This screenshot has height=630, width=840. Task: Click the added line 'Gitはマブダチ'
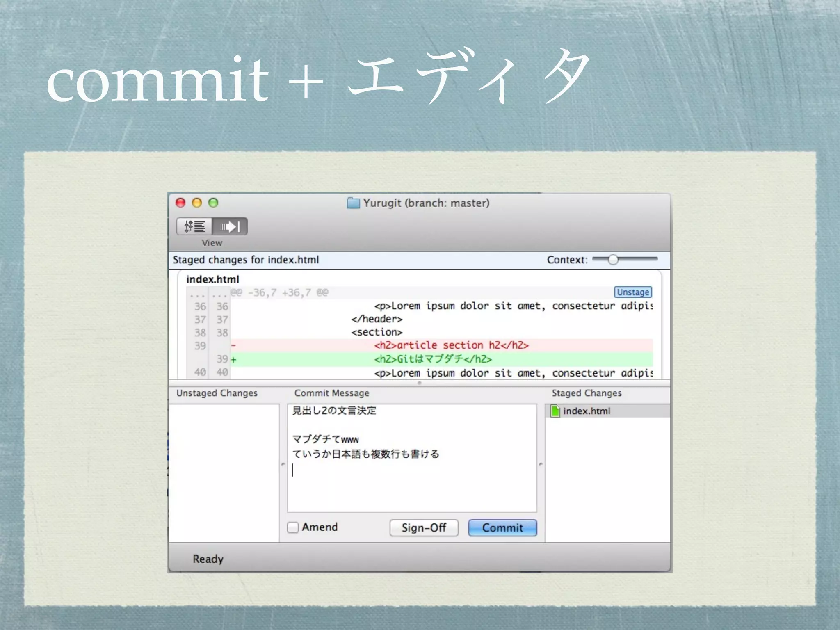click(441, 359)
